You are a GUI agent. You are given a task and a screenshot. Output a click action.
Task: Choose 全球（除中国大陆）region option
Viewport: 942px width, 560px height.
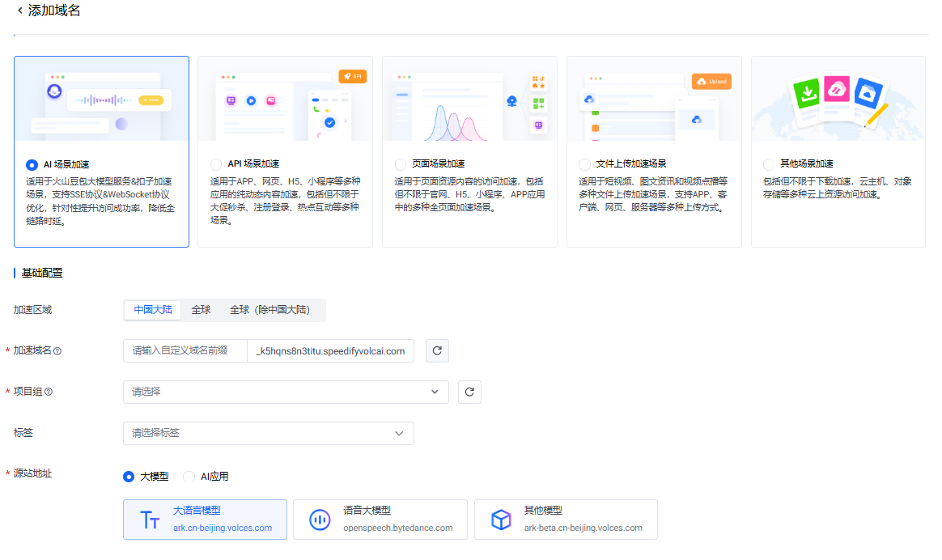click(269, 310)
